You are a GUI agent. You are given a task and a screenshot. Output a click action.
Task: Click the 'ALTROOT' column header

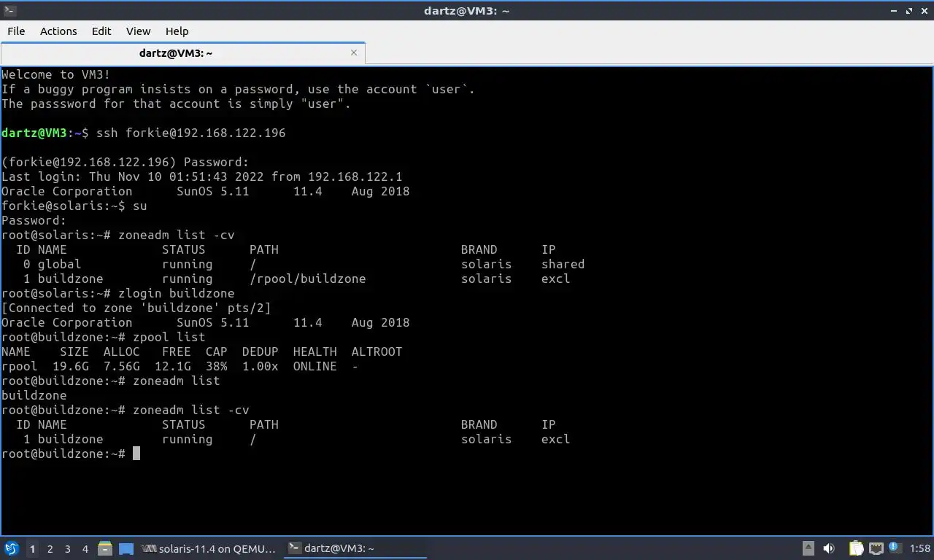pos(377,351)
